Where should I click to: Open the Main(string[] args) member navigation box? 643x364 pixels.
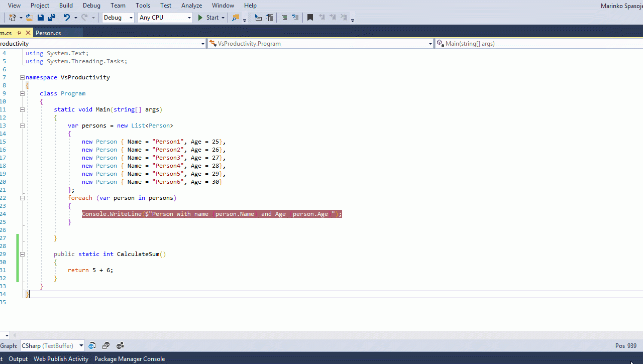539,44
